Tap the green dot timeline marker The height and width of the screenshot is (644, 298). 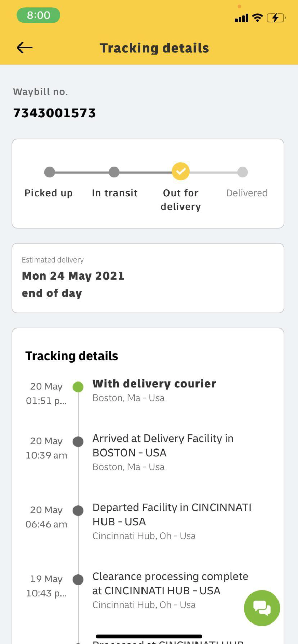(78, 387)
